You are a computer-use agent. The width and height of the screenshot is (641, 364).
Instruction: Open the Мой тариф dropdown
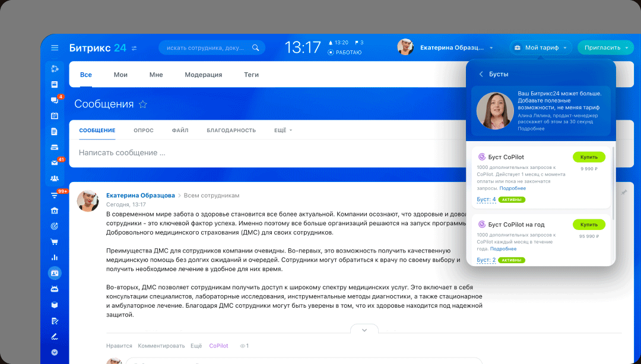(541, 48)
